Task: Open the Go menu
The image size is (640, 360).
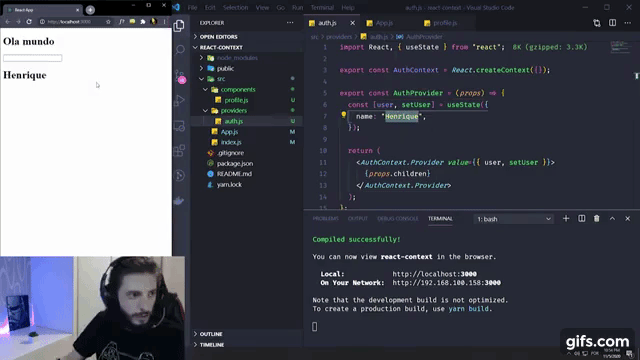Action: click(x=280, y=7)
